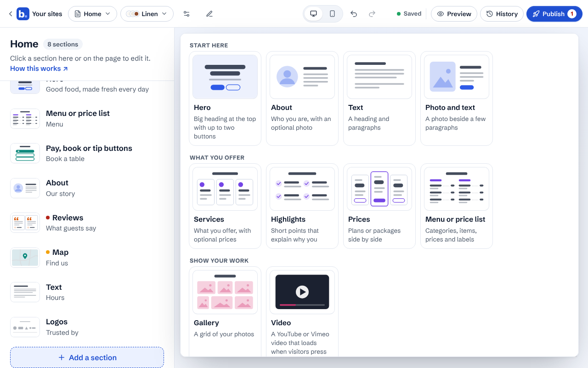Screen dimensions: 588x368
Task: Open version History
Action: click(502, 14)
